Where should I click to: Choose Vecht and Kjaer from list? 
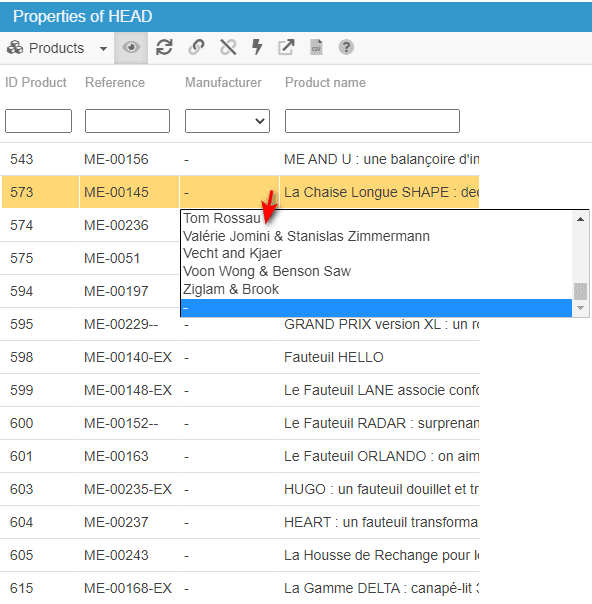[232, 253]
